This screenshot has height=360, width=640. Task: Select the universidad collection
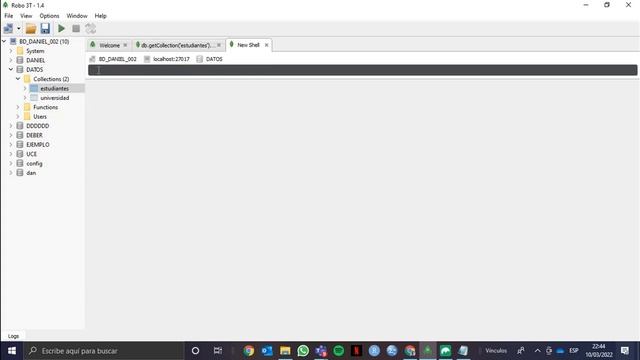pos(55,98)
